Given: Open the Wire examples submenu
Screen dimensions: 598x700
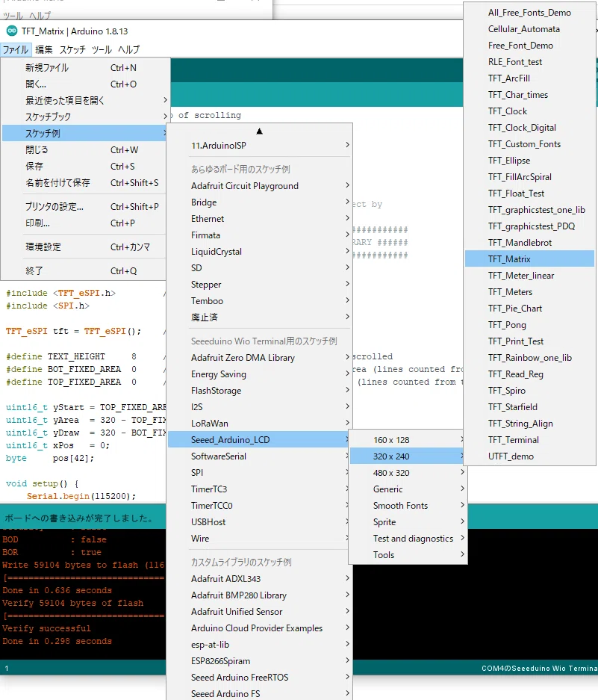Looking at the screenshot, I should [x=260, y=539].
